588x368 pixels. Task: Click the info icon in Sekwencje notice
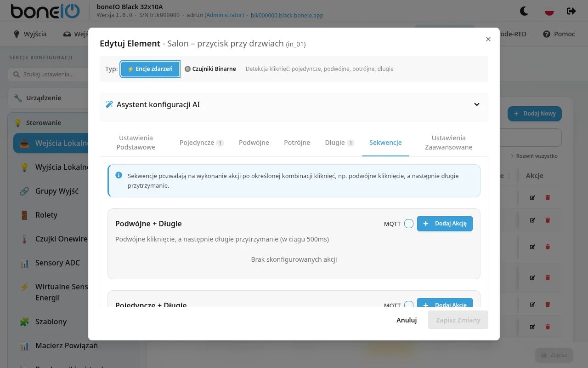pyautogui.click(x=119, y=175)
